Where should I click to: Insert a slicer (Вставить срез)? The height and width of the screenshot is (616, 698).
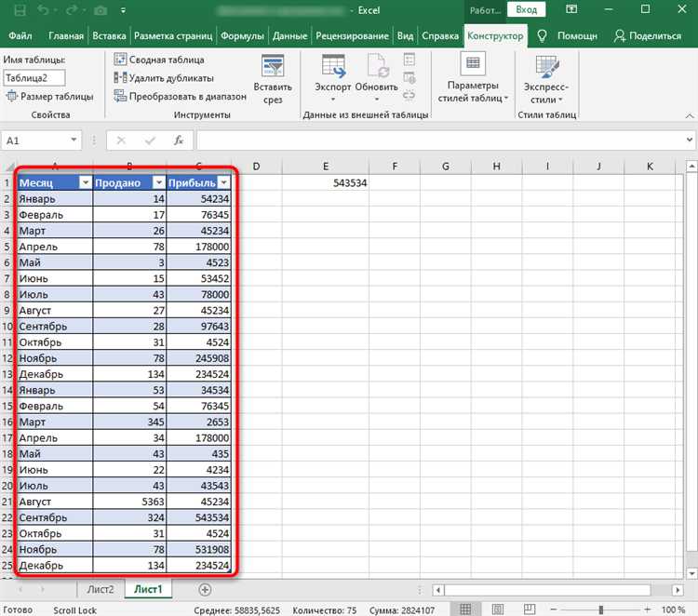point(273,80)
